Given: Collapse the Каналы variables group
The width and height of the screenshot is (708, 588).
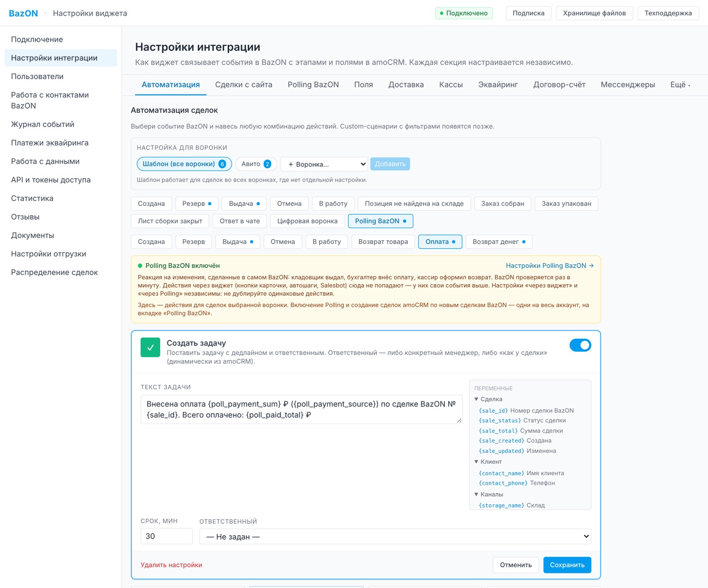Looking at the screenshot, I should [489, 494].
